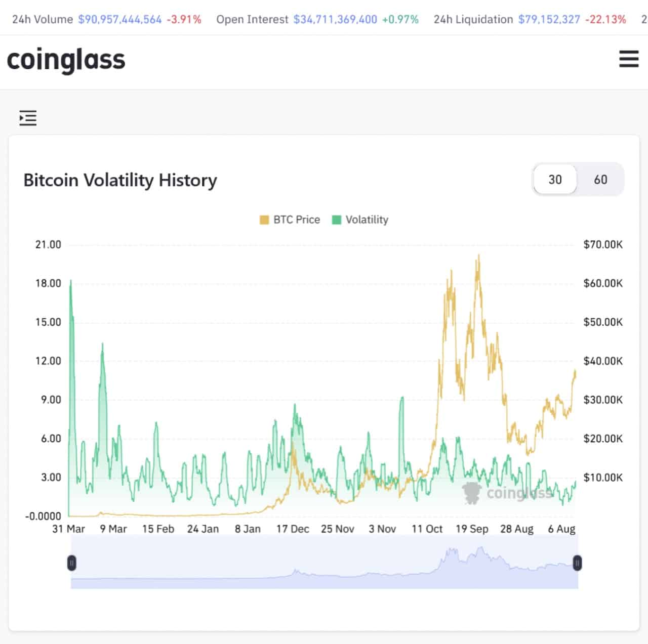Click the coinglass watermark on the chart
The height and width of the screenshot is (644, 648).
[x=509, y=492]
